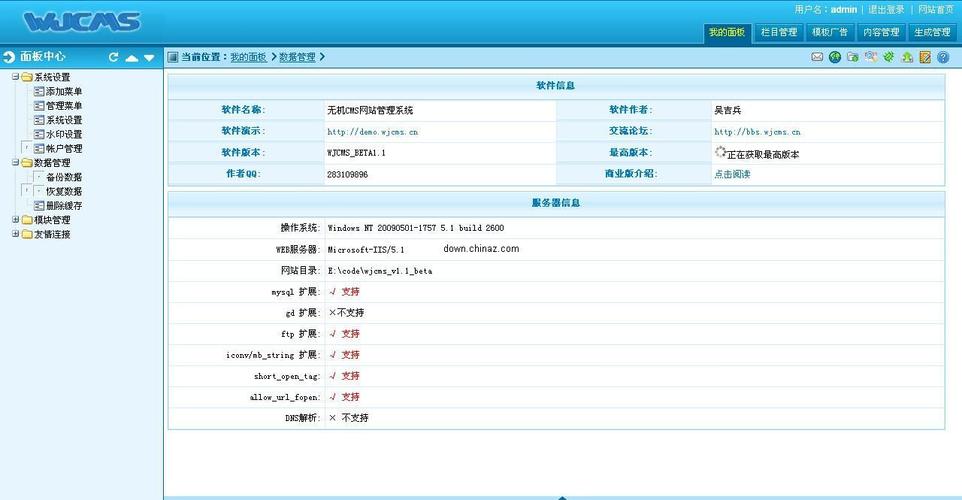
Task: Click the DNS解析 不支持 status
Action: point(348,418)
